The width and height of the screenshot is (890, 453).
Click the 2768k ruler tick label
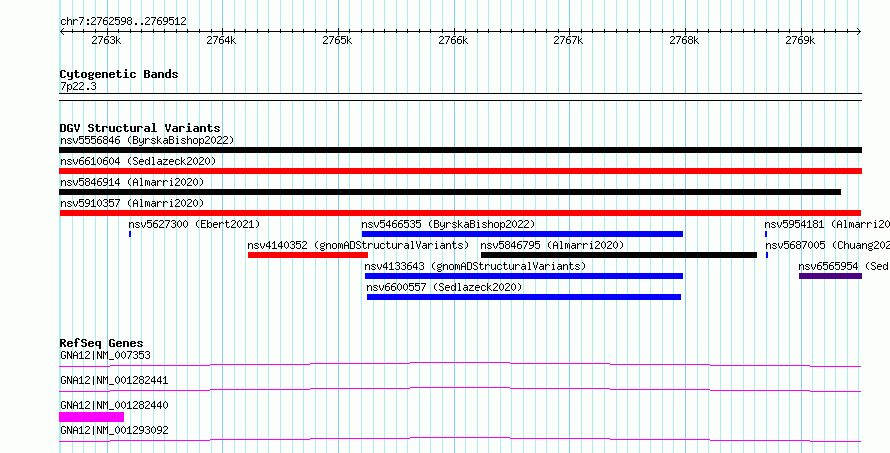point(685,40)
